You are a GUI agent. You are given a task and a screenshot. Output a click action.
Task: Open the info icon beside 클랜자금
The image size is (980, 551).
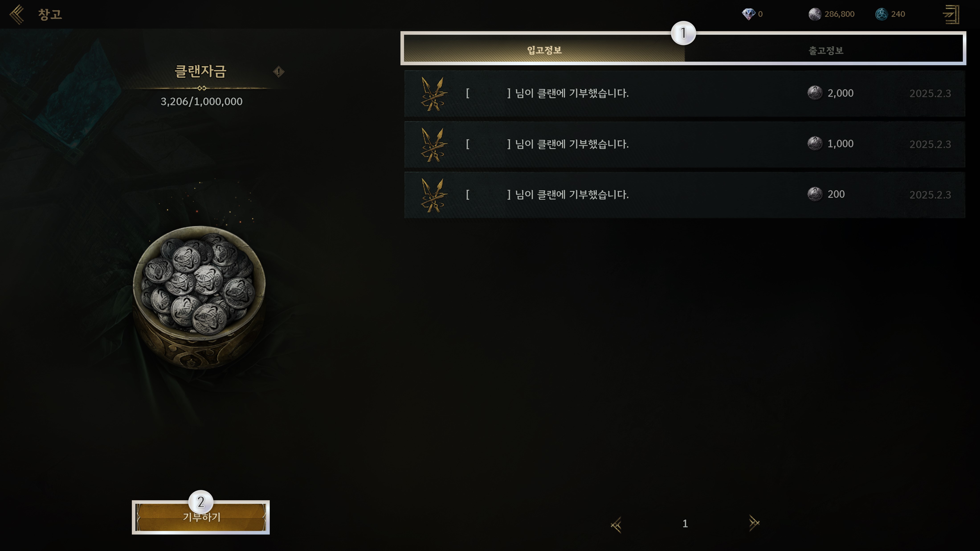[279, 71]
